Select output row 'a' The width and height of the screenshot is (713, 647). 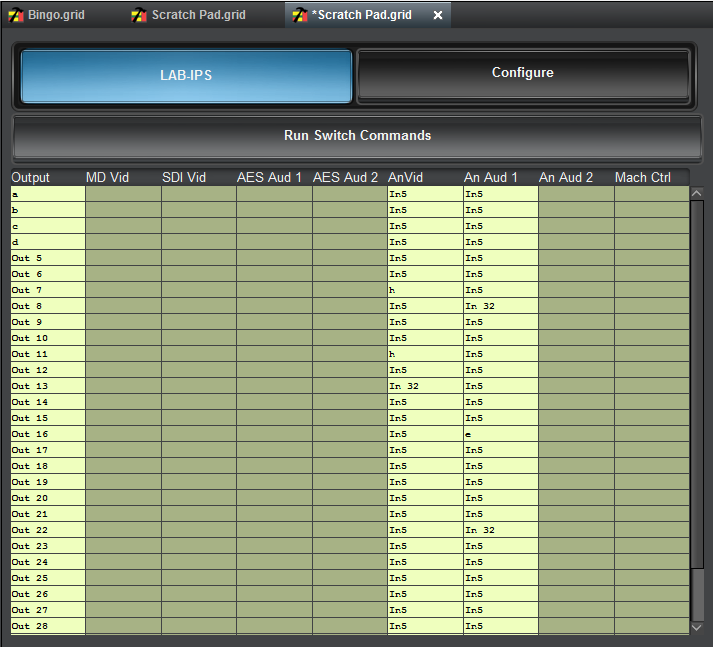click(48, 194)
